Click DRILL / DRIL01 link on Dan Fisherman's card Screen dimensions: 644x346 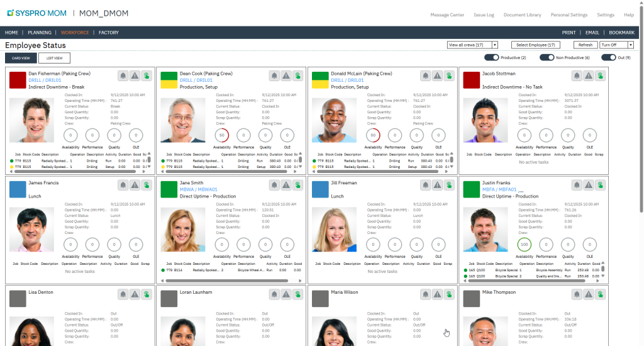click(x=45, y=80)
